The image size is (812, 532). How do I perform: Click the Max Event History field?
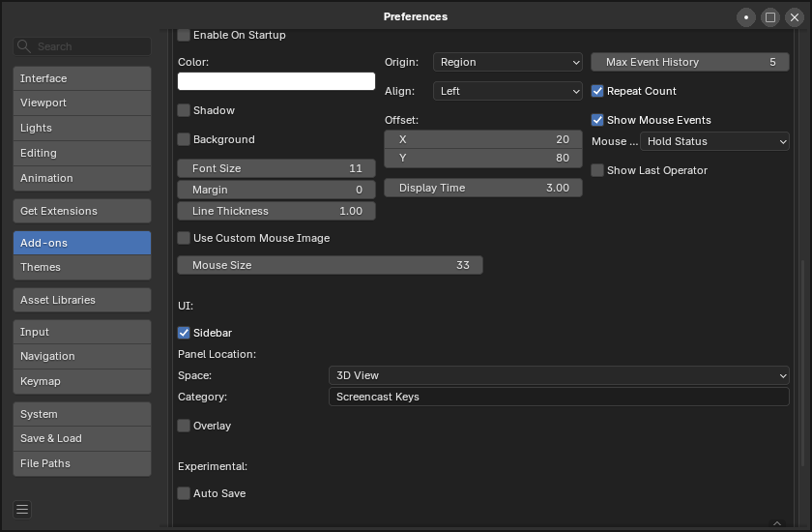point(690,62)
